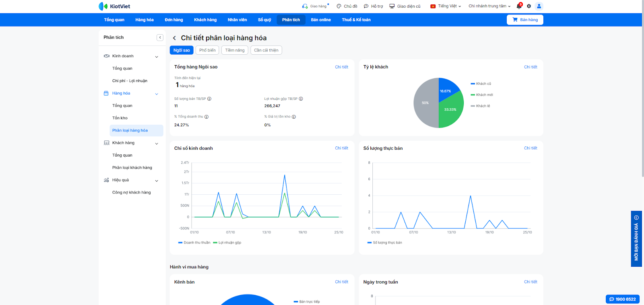Click the Hàng hóa box icon in the sidebar
The width and height of the screenshot is (644, 305).
tap(106, 93)
